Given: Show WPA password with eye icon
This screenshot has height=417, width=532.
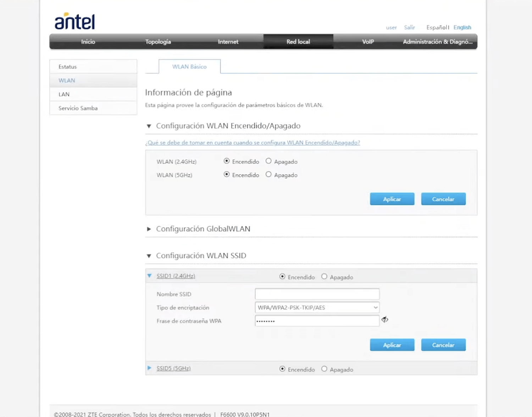Looking at the screenshot, I should [385, 320].
